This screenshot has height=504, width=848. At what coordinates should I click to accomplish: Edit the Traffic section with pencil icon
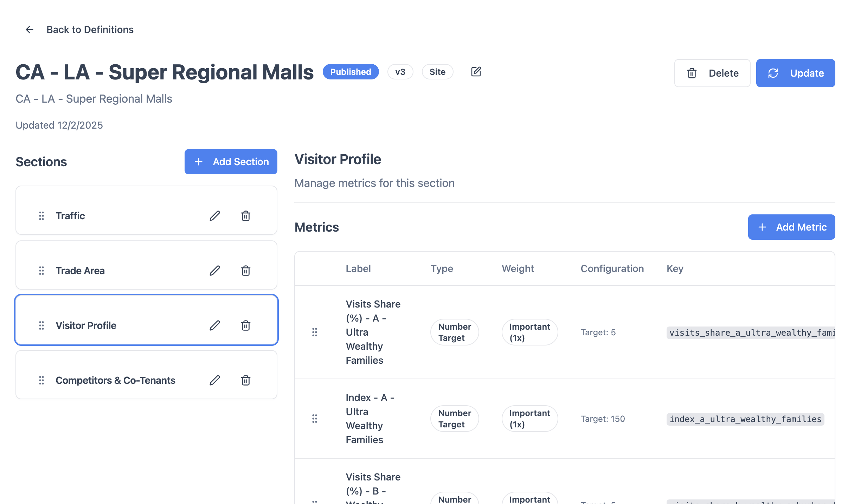tap(215, 216)
